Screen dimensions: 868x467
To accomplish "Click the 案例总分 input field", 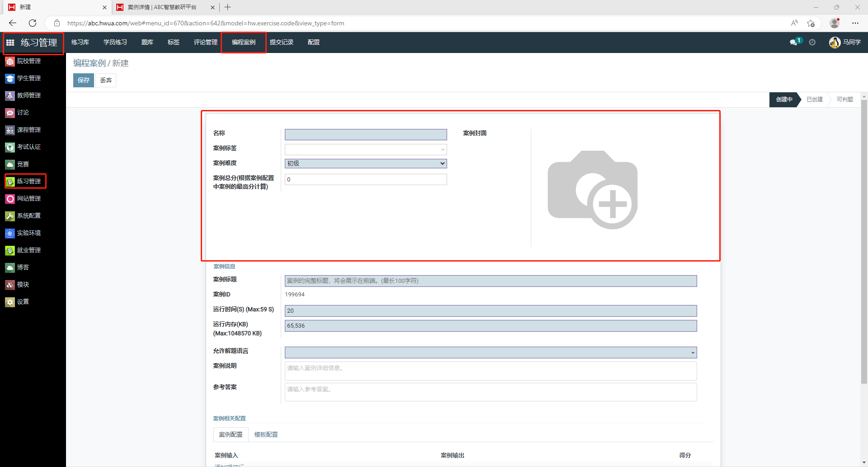I will tap(366, 179).
